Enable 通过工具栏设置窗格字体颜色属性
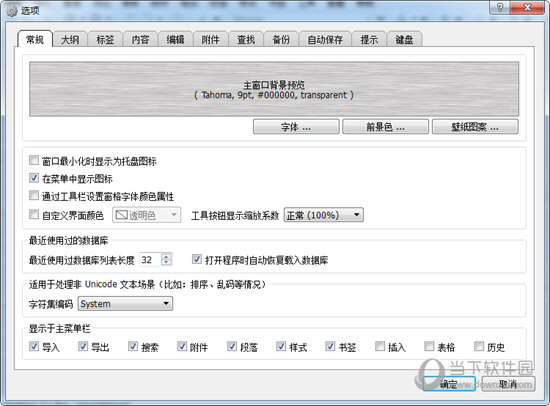This screenshot has height=406, width=550. [x=34, y=195]
